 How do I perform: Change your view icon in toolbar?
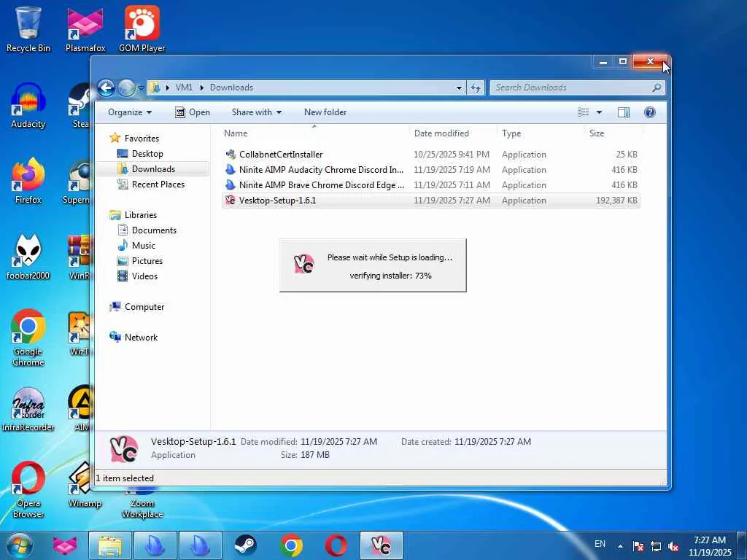click(584, 112)
